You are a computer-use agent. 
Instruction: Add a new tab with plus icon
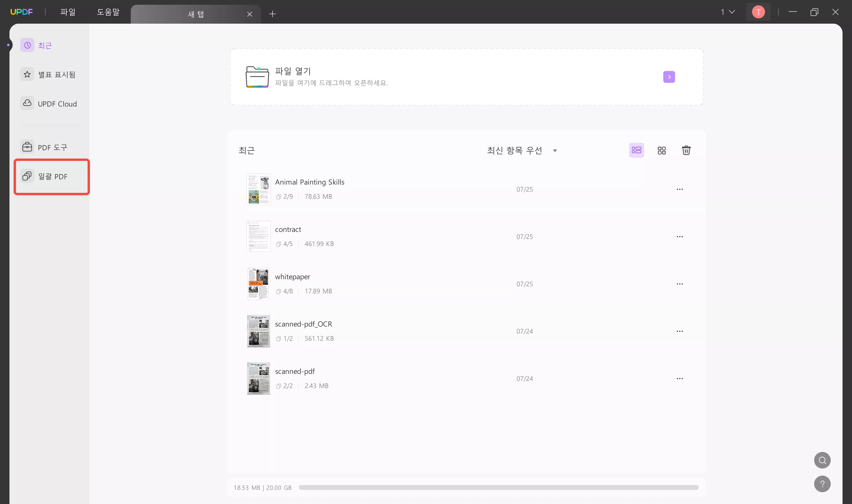tap(272, 14)
